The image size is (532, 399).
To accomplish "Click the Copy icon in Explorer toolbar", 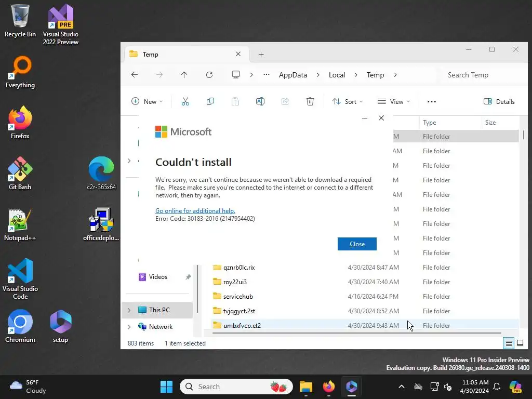I will (210, 101).
